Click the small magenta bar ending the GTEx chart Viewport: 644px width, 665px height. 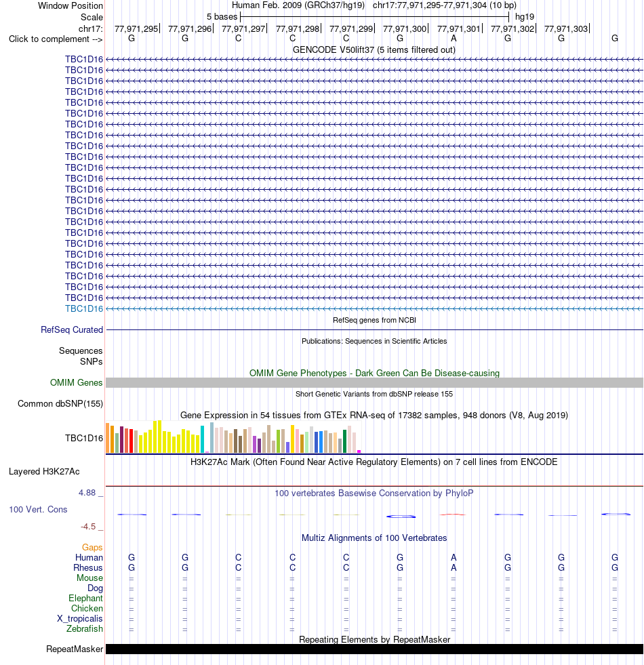pos(359,451)
